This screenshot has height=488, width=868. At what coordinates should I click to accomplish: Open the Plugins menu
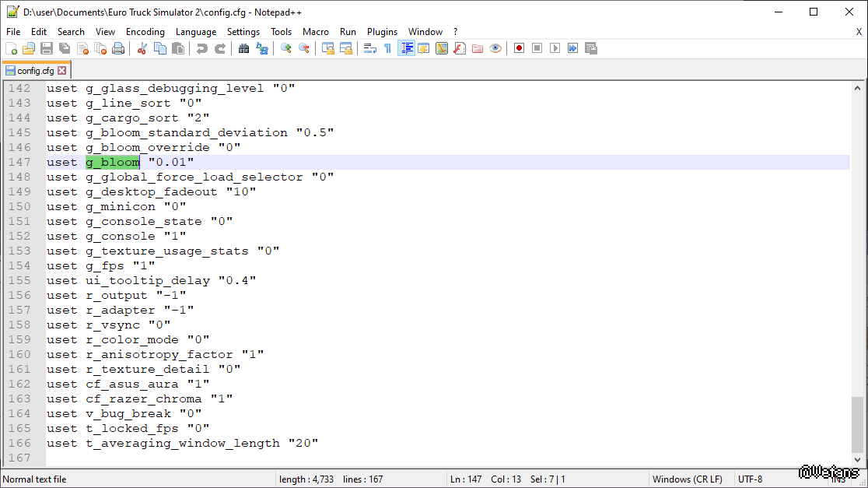[382, 32]
